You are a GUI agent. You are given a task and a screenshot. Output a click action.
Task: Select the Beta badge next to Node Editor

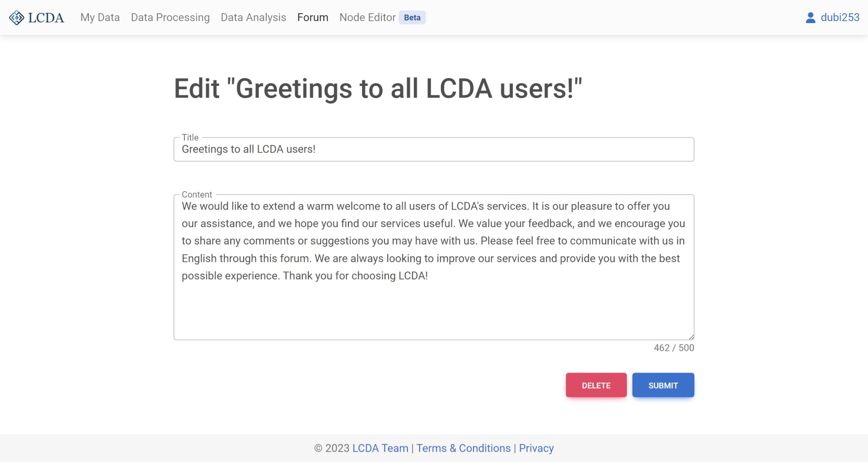click(x=412, y=17)
